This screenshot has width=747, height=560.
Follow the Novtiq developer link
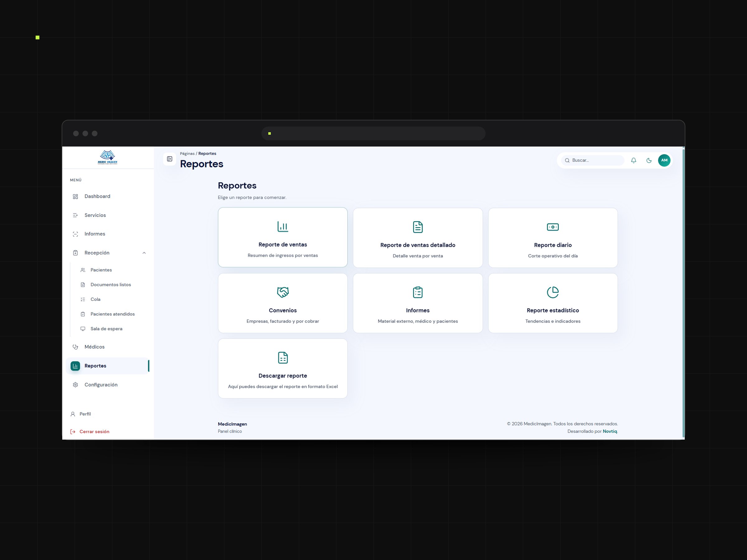[609, 432]
